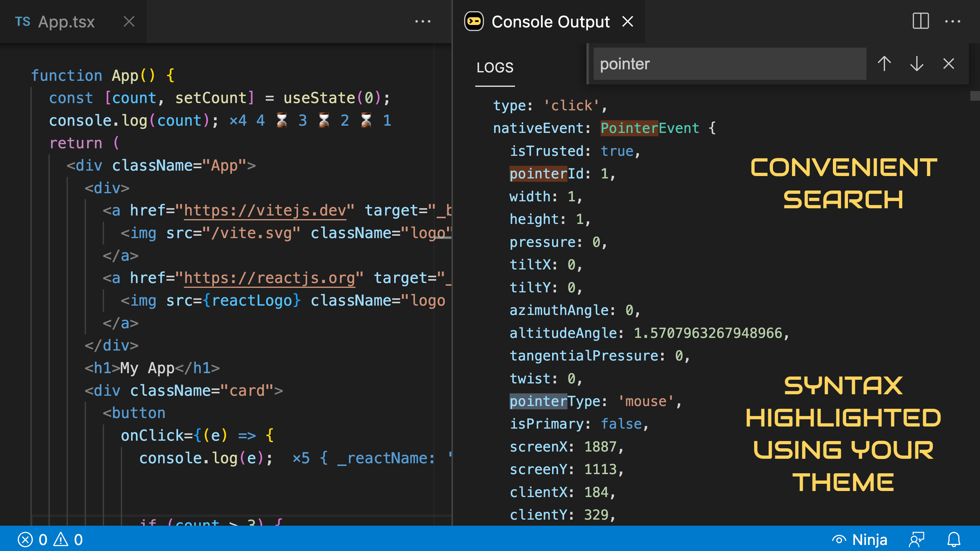Click the isPrimary: false line
Viewport: 980px width, 551px height.
tap(579, 424)
